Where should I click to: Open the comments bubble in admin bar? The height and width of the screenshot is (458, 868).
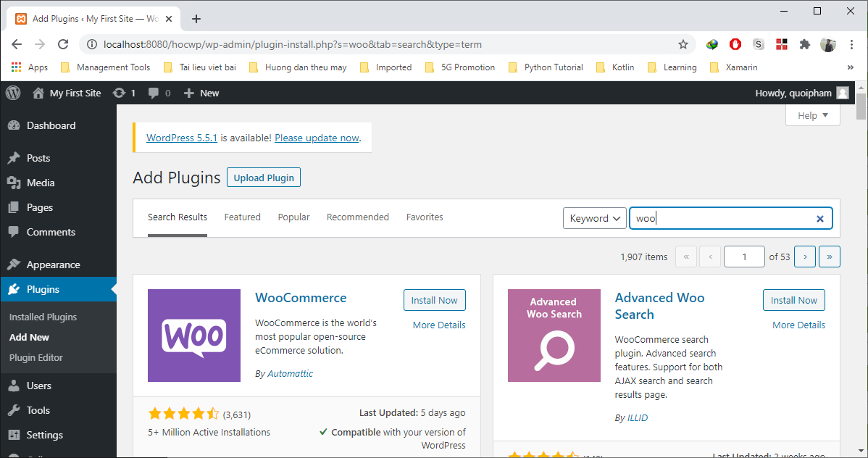coord(154,93)
